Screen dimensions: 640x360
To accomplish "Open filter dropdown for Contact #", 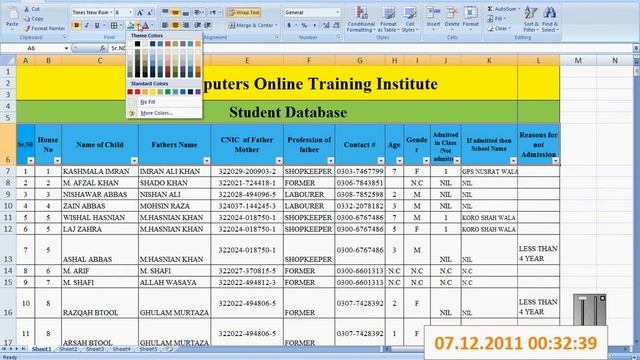I will point(381,161).
